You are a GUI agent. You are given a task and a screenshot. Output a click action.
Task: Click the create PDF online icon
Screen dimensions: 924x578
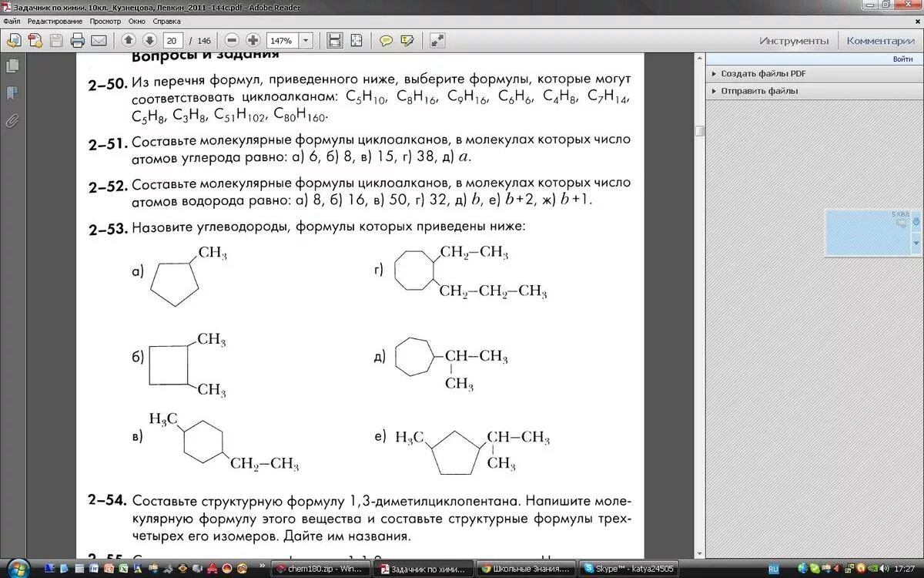coord(14,40)
